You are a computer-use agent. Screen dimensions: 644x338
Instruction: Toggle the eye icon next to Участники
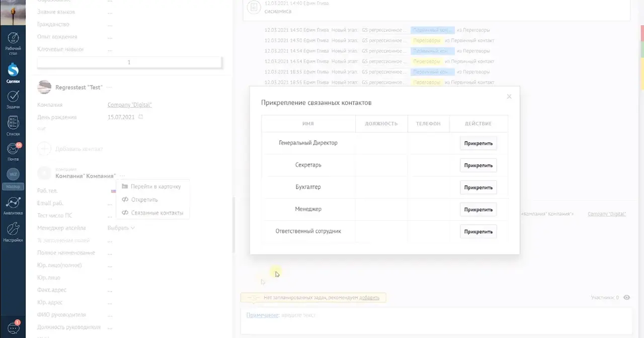627,298
